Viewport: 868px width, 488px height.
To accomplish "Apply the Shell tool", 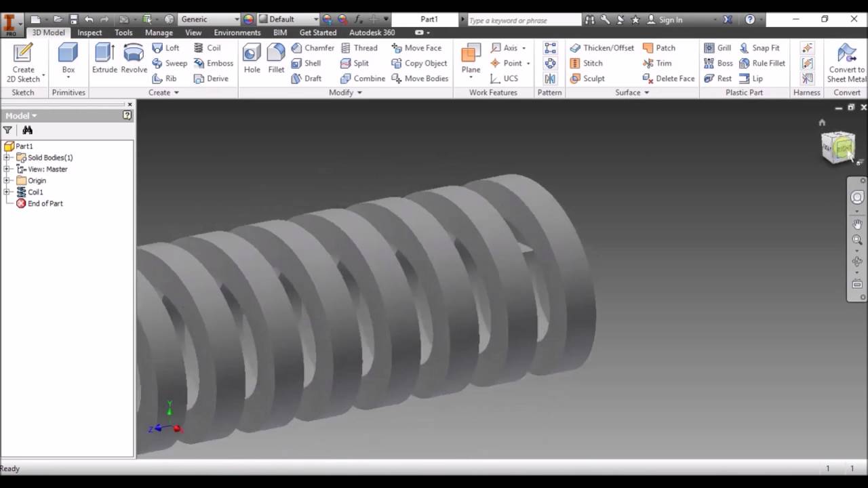I will click(x=306, y=63).
